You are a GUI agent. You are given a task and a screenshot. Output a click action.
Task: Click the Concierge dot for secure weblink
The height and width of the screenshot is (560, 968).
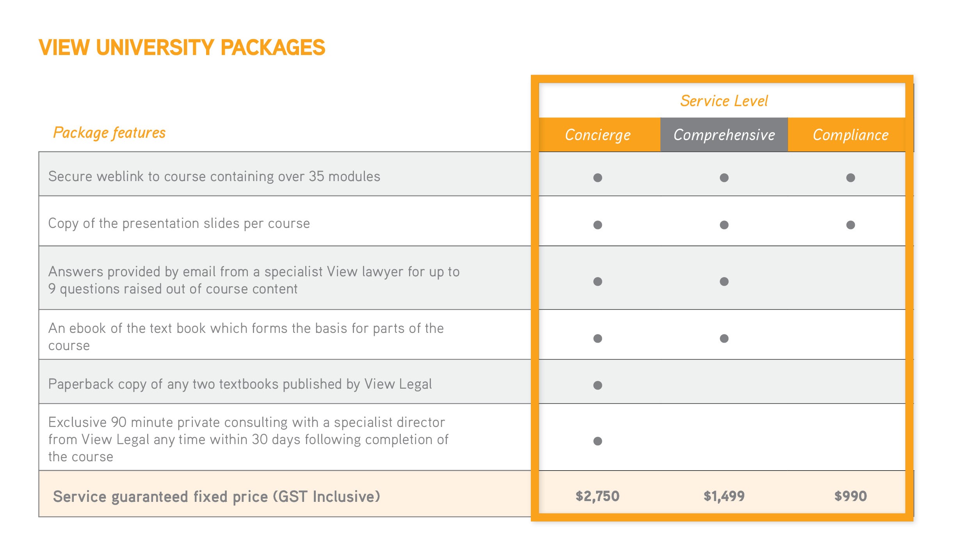pyautogui.click(x=598, y=178)
